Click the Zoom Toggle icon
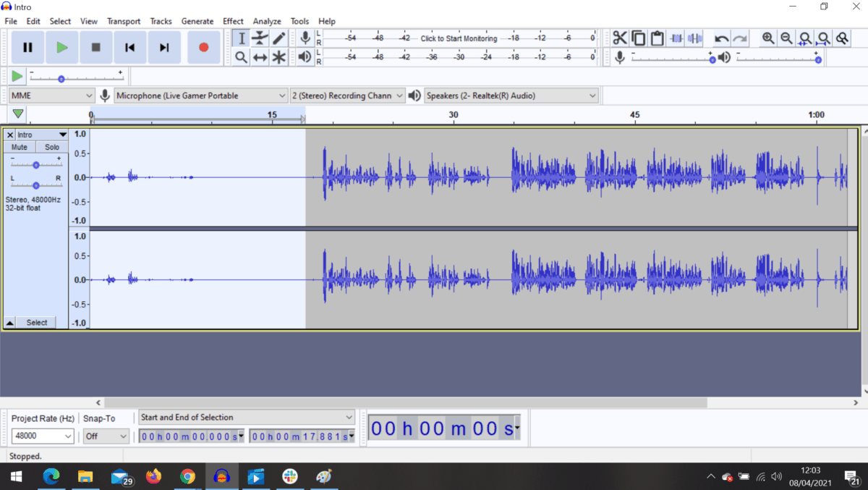Screen dimensions: 868x490 (843, 38)
